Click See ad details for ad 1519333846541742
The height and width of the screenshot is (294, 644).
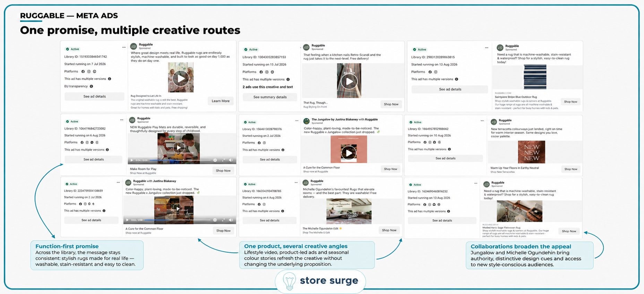point(94,96)
